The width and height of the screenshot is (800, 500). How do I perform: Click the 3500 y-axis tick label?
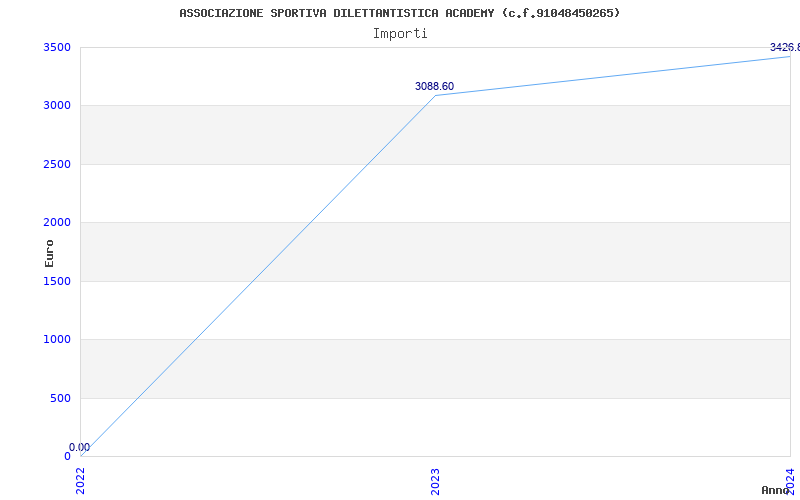click(59, 47)
